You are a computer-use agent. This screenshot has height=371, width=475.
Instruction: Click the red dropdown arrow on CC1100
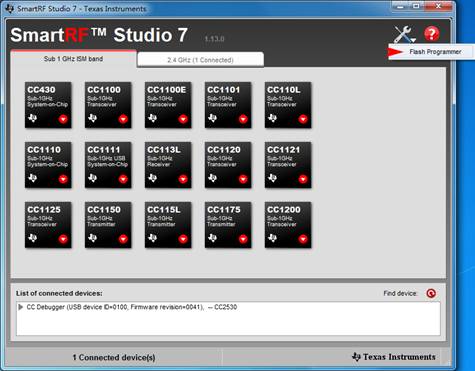click(123, 119)
